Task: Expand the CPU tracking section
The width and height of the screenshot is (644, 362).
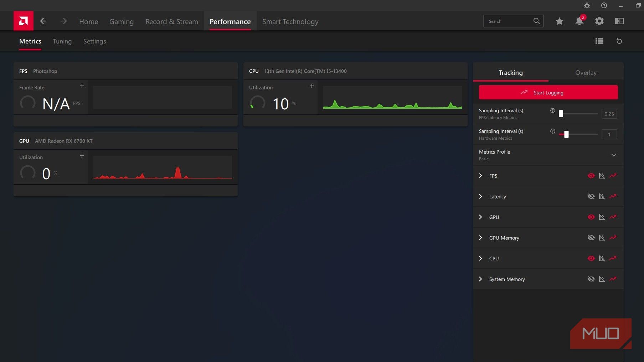Action: click(x=480, y=258)
